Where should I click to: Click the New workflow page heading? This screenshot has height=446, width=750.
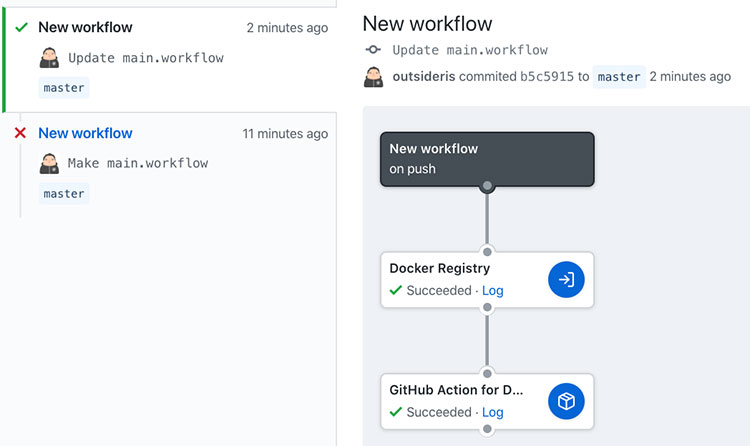click(x=427, y=23)
